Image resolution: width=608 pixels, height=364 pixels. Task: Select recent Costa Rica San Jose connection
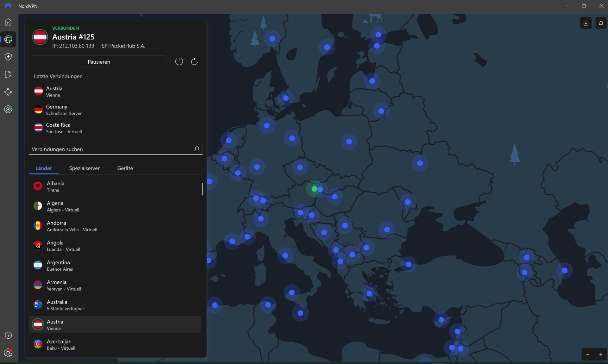click(x=116, y=128)
